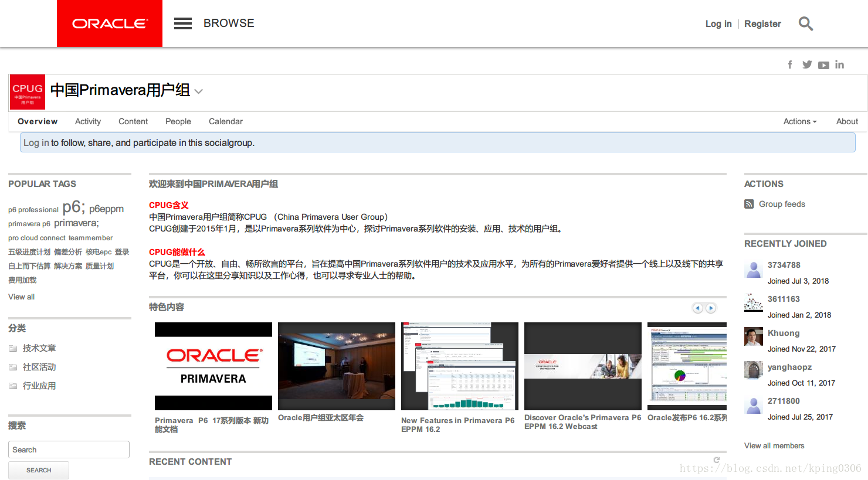Open the YouTube icon
The image size is (868, 480).
click(824, 65)
